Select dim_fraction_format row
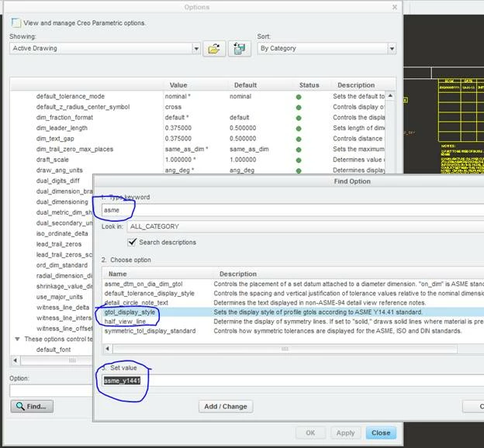 [198, 118]
